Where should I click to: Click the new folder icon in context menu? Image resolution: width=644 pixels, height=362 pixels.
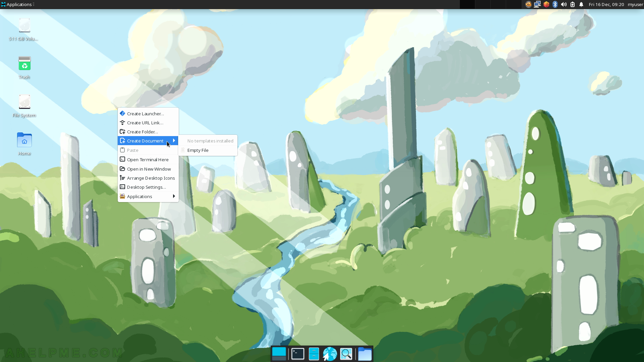point(122,131)
